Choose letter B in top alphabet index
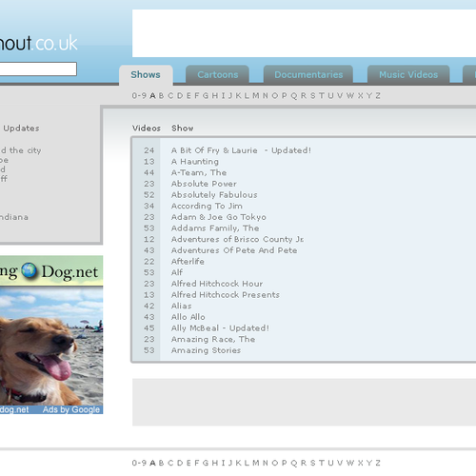The image size is (476, 476). pyautogui.click(x=161, y=95)
